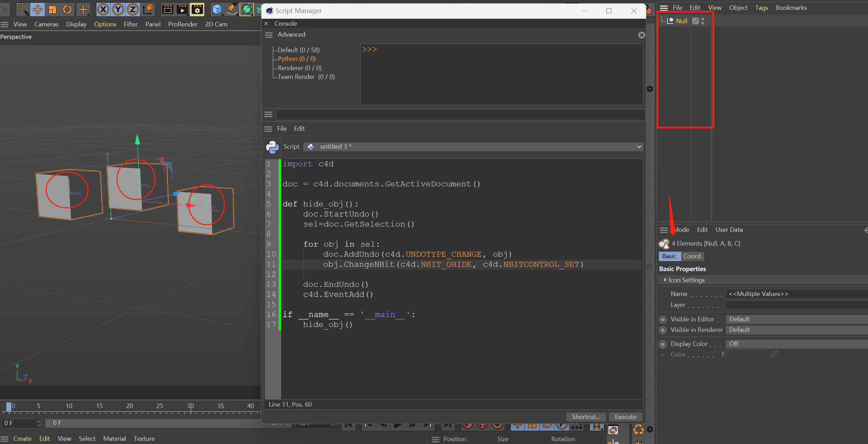Viewport: 868px width, 444px height.
Task: Open the script selection dropdown
Action: (x=473, y=147)
